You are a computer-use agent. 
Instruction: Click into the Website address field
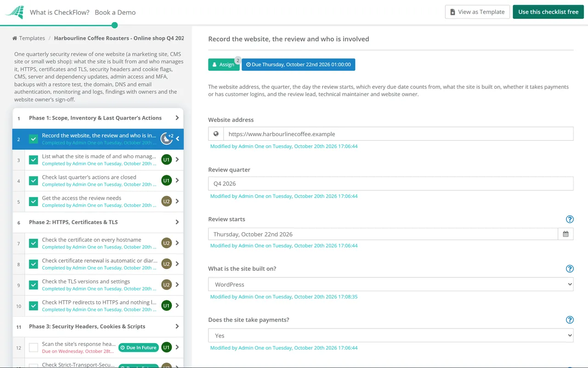click(398, 134)
